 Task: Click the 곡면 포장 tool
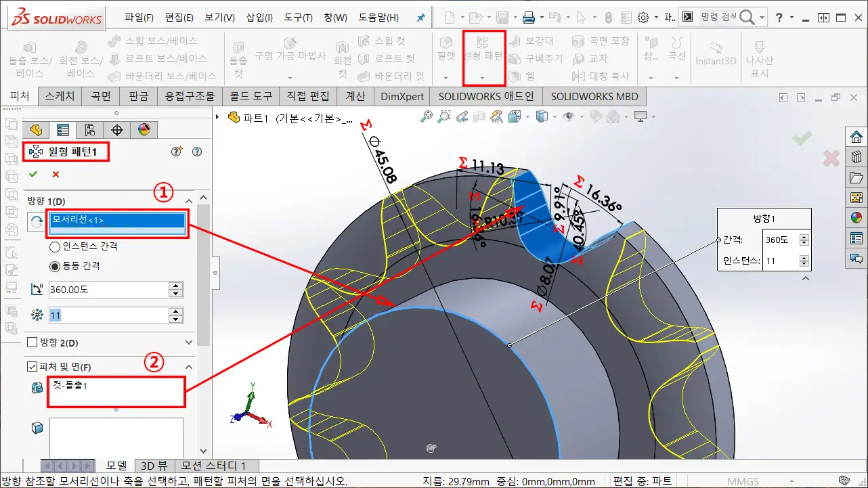point(600,41)
